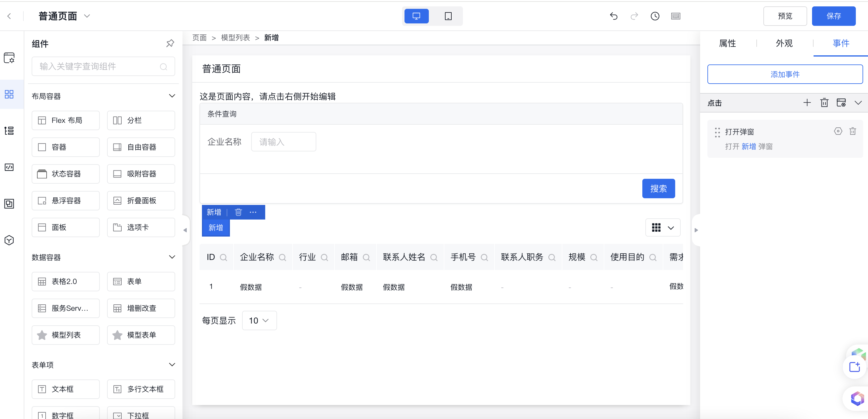Click search icon in 使用目的 column header
Screen dimensions: 868x419
coord(653,257)
